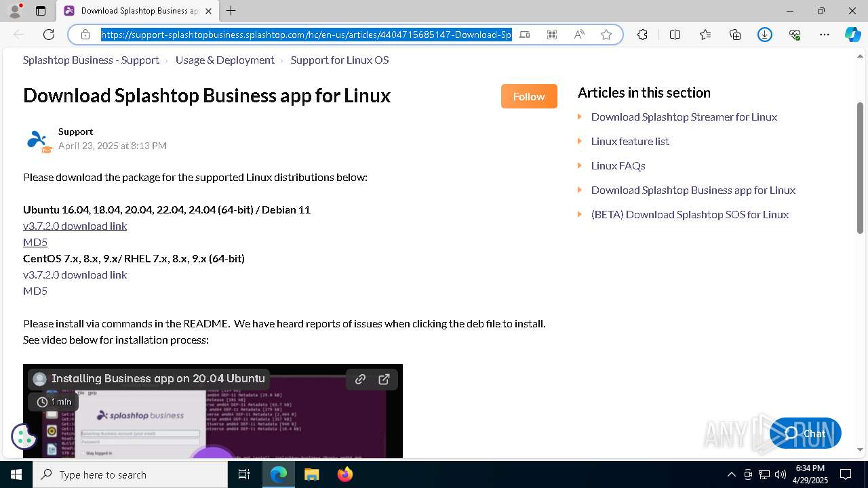The width and height of the screenshot is (868, 488).
Task: Click the address bar URL
Action: point(307,35)
